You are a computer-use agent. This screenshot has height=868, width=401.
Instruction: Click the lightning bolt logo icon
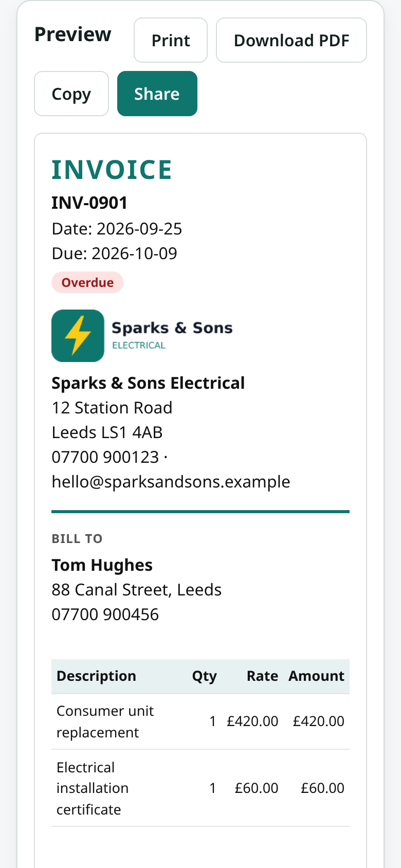tap(78, 336)
